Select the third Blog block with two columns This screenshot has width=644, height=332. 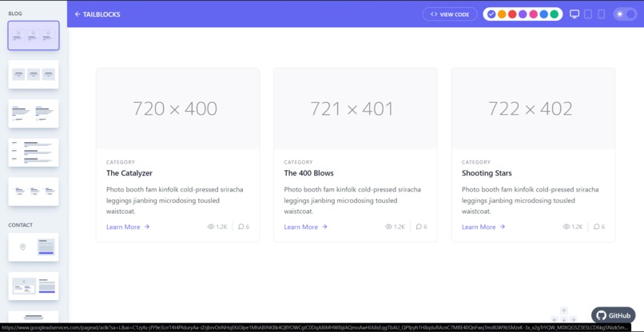[34, 113]
